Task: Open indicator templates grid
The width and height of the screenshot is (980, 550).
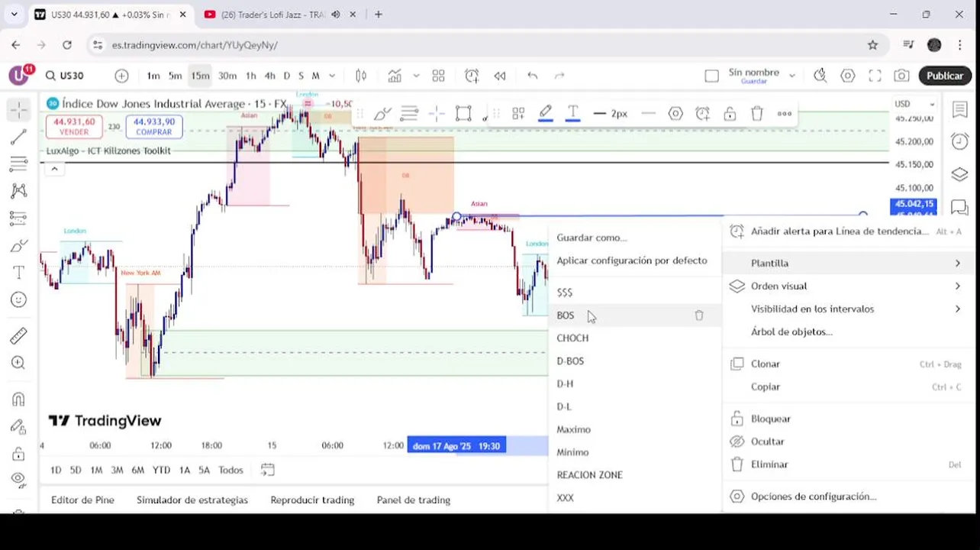Action: coord(438,76)
